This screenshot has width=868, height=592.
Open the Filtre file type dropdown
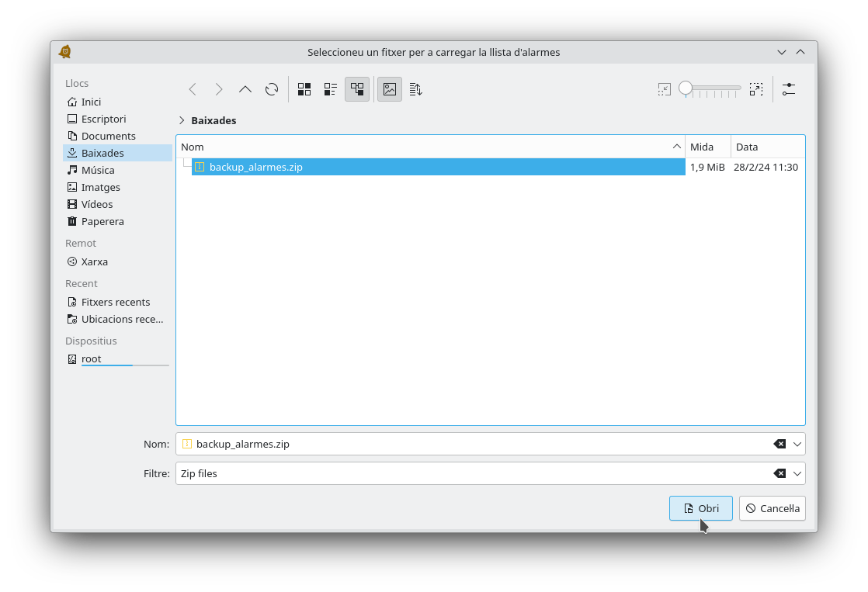(x=797, y=473)
